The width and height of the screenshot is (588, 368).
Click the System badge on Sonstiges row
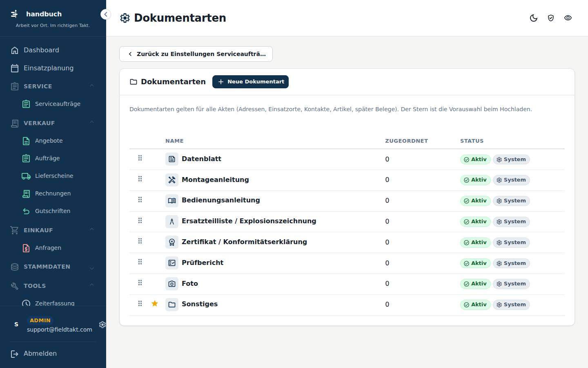click(511, 305)
